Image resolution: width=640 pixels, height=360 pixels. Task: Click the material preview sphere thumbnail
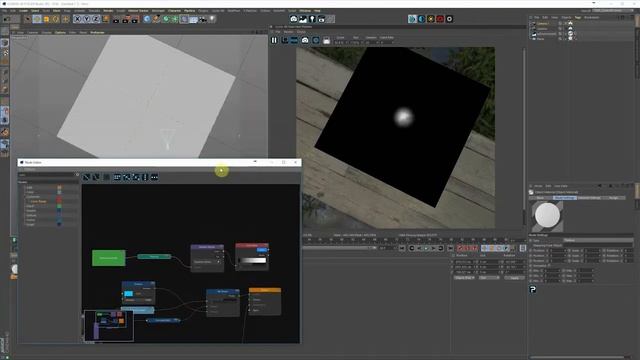click(x=547, y=216)
